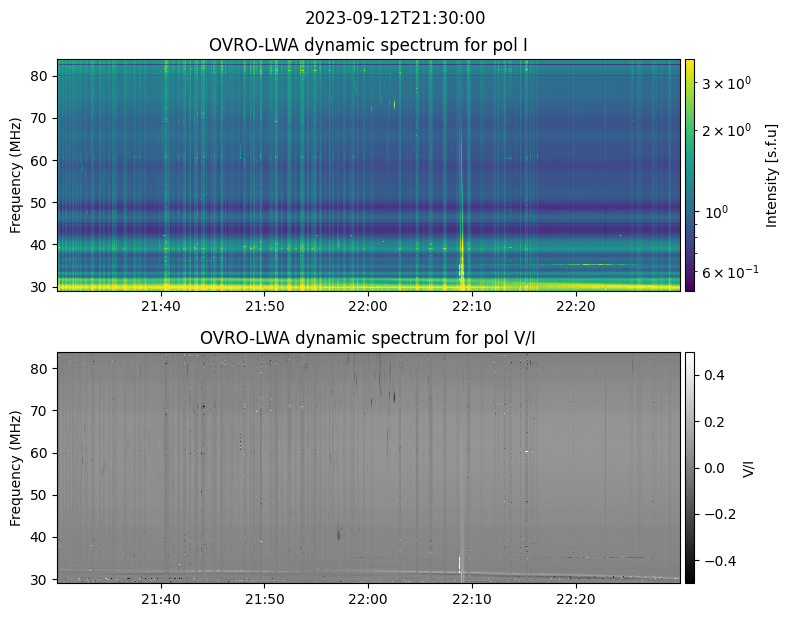Click Frequency (MHz) label of bottom plot

pos(16,467)
